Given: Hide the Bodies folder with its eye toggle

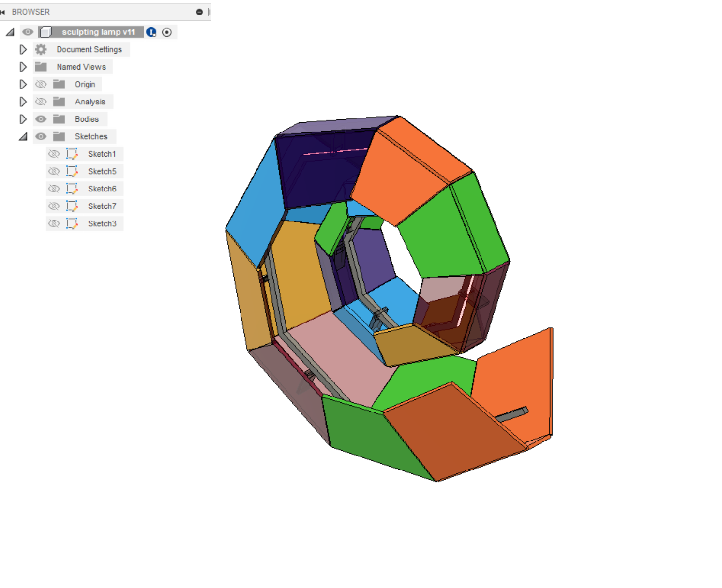Looking at the screenshot, I should (x=41, y=119).
